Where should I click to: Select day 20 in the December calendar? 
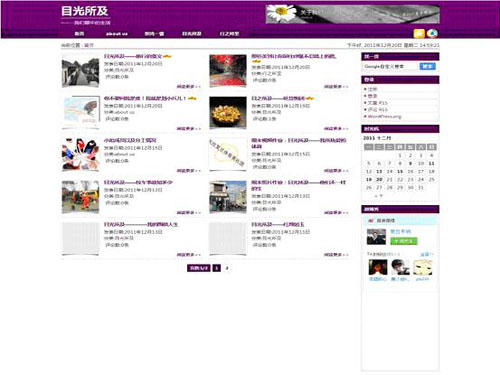pyautogui.click(x=379, y=179)
